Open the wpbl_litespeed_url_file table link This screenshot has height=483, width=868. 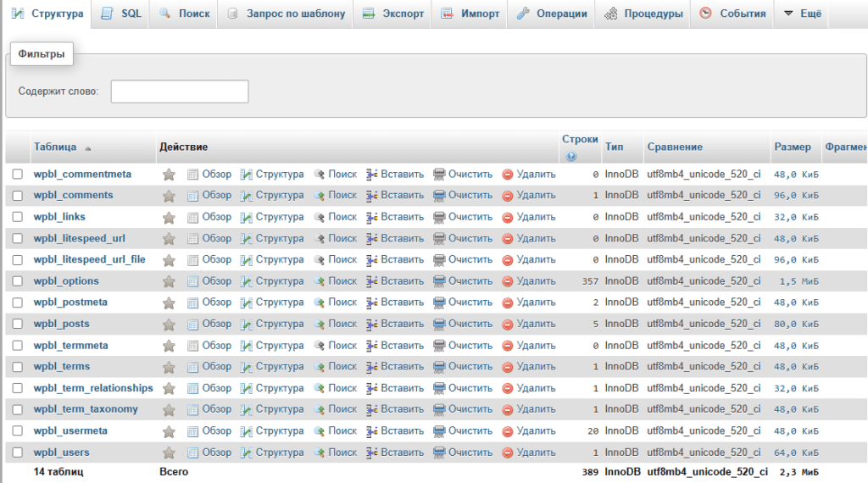89,259
